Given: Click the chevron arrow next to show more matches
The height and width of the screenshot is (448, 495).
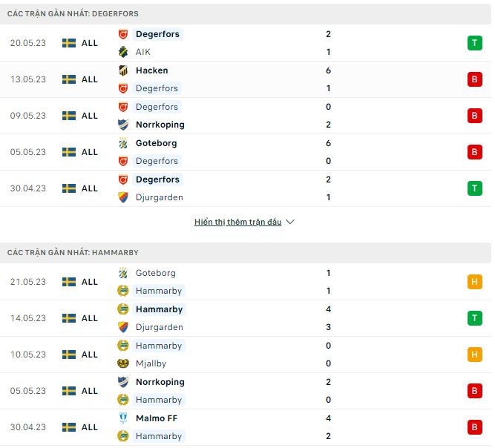Looking at the screenshot, I should (290, 222).
